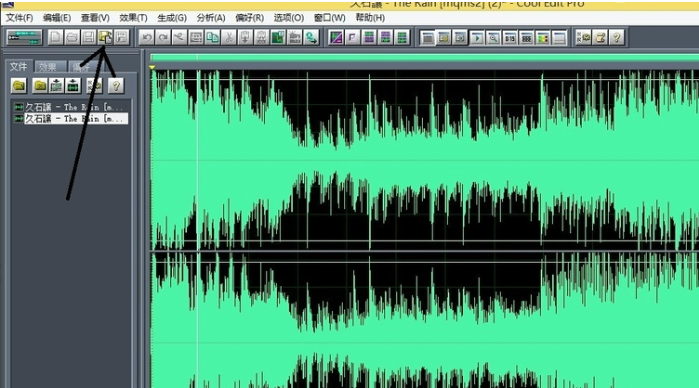Open the 帮助(H) menu
Screen dimensions: 699x388
click(370, 18)
